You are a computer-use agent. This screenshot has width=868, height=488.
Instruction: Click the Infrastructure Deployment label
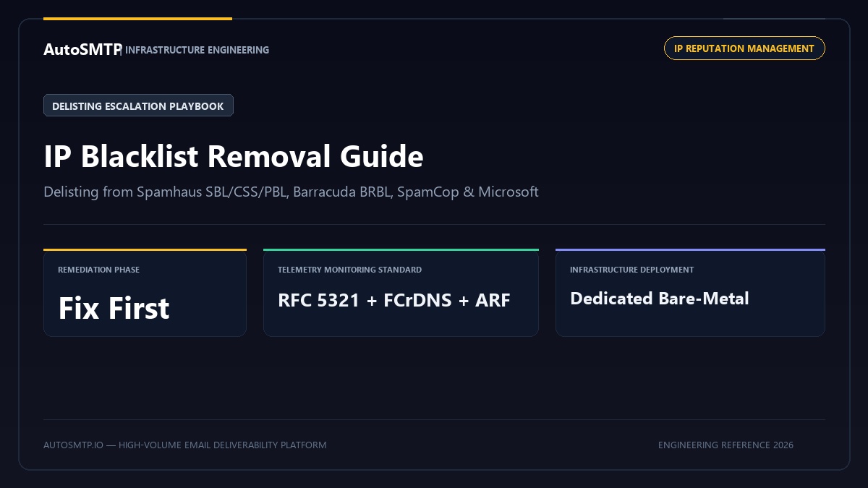click(x=631, y=270)
